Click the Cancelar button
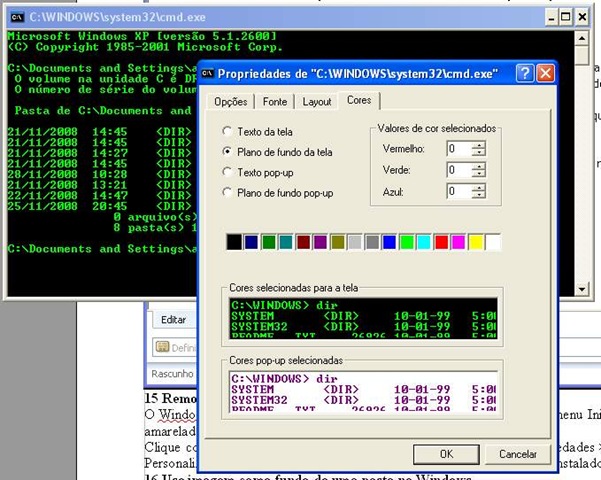 coord(517,454)
